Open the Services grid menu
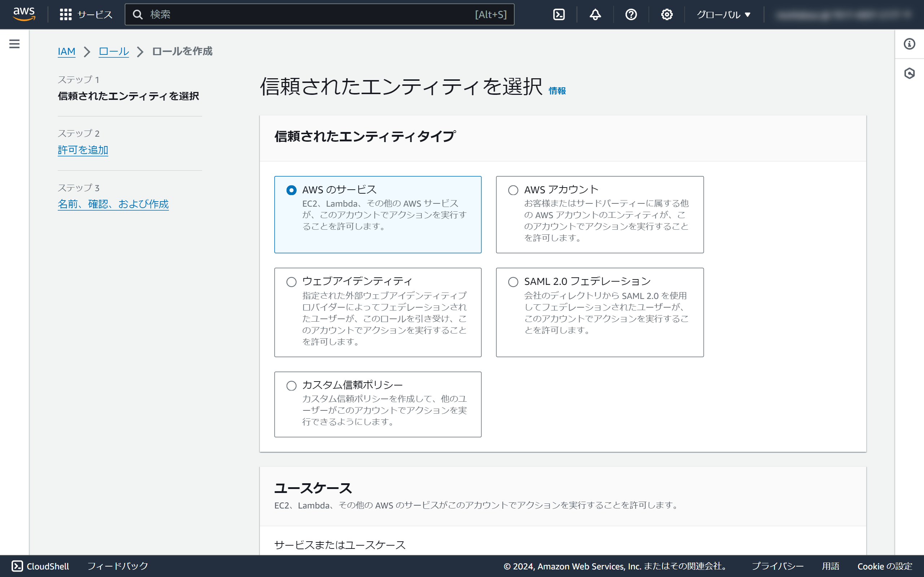924x577 pixels. 66,14
